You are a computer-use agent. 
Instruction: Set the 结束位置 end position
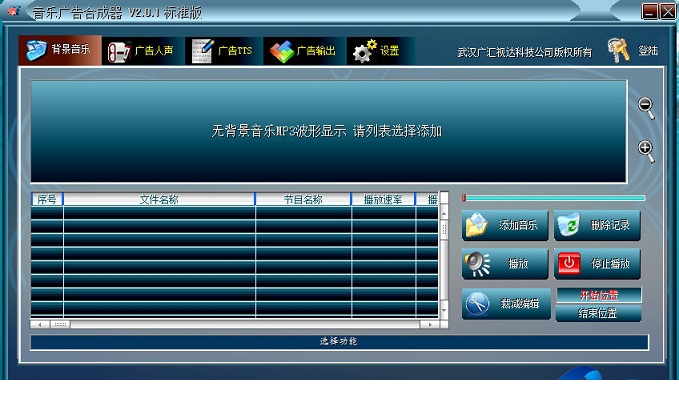[x=598, y=313]
